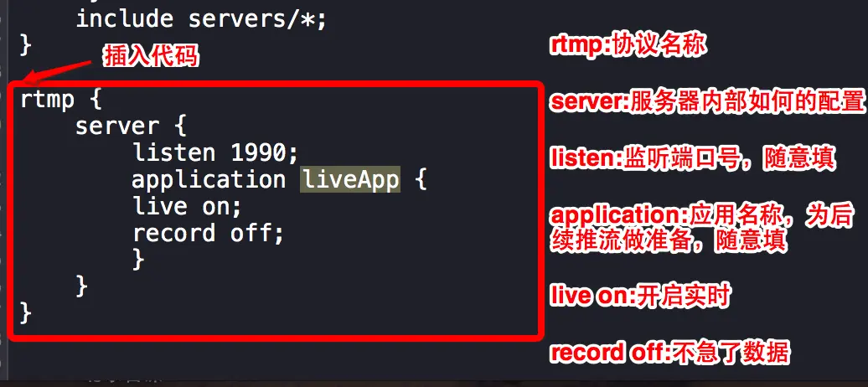The height and width of the screenshot is (387, 868).
Task: Place cursor on the rtmp keyword
Action: [x=47, y=101]
